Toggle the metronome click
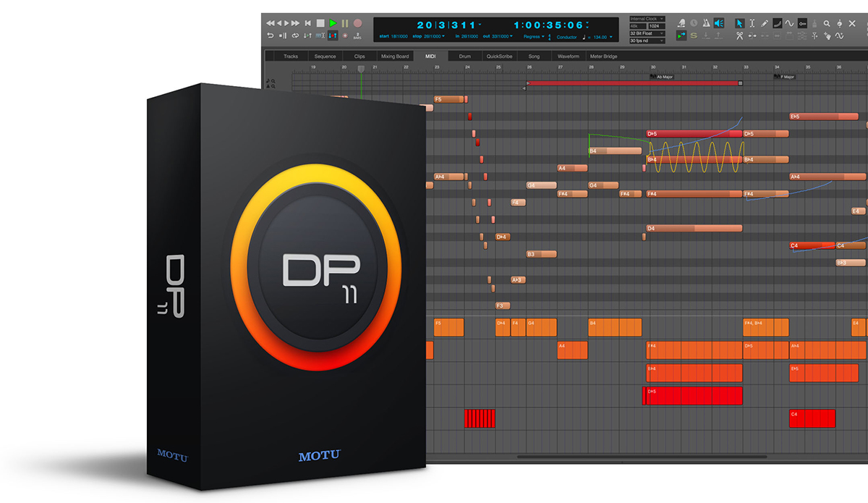868x503 pixels. coord(706,23)
